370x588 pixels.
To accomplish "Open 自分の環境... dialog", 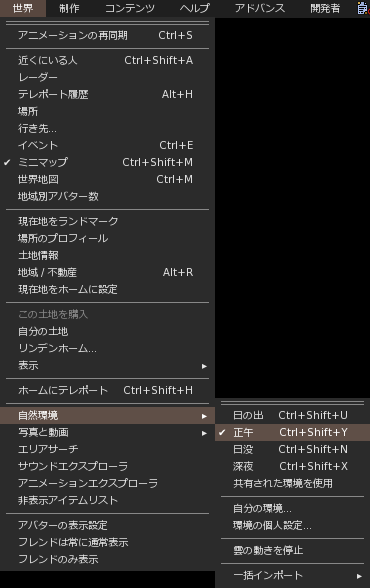I will click(x=292, y=508).
